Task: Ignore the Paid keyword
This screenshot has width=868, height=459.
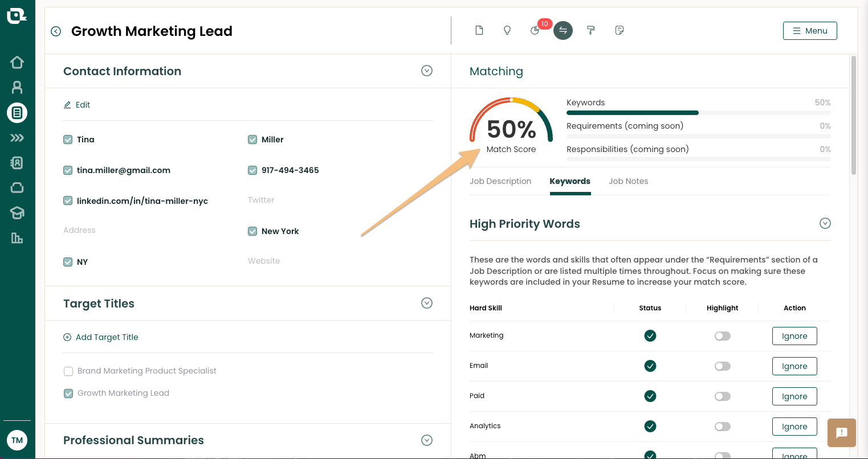Action: pyautogui.click(x=794, y=396)
